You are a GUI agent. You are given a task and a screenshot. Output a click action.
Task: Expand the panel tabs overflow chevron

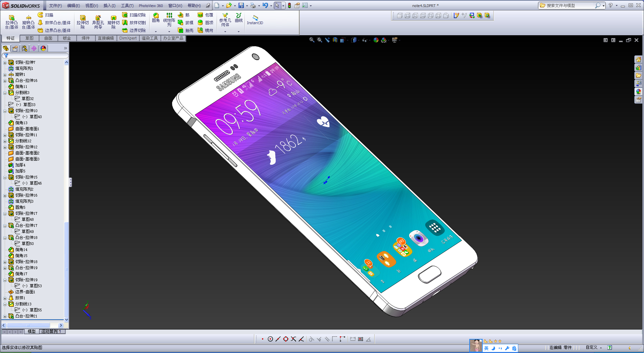[x=65, y=48]
